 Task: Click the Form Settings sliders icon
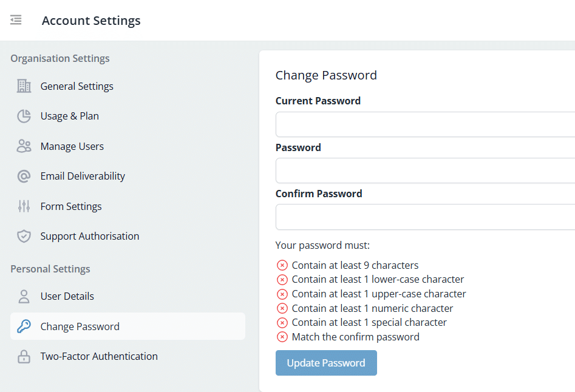(24, 206)
